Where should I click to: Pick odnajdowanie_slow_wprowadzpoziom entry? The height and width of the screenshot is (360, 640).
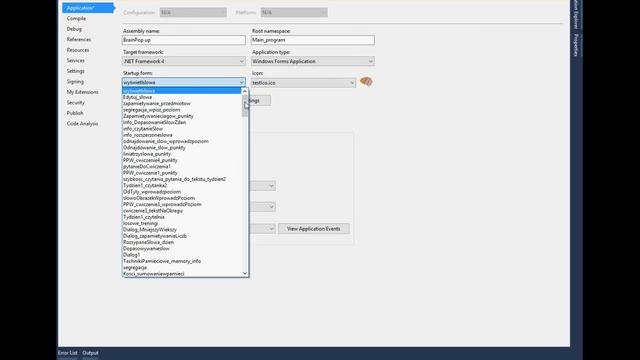(x=182, y=141)
